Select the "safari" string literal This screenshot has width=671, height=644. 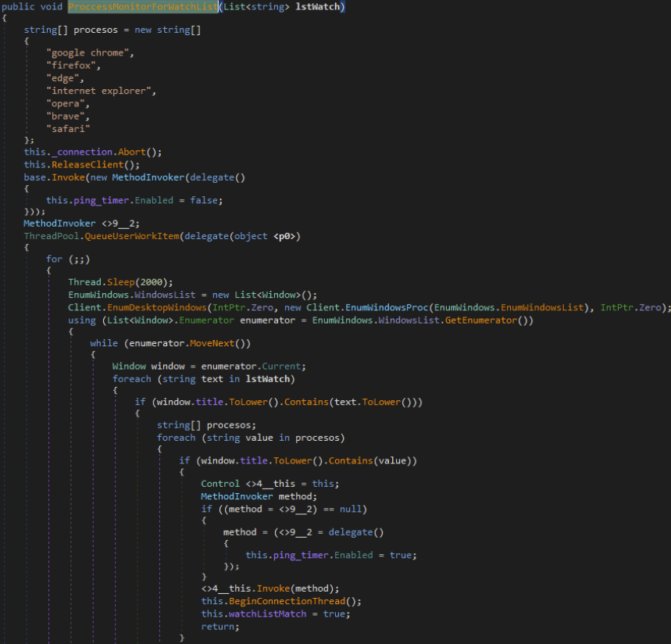tap(68, 129)
